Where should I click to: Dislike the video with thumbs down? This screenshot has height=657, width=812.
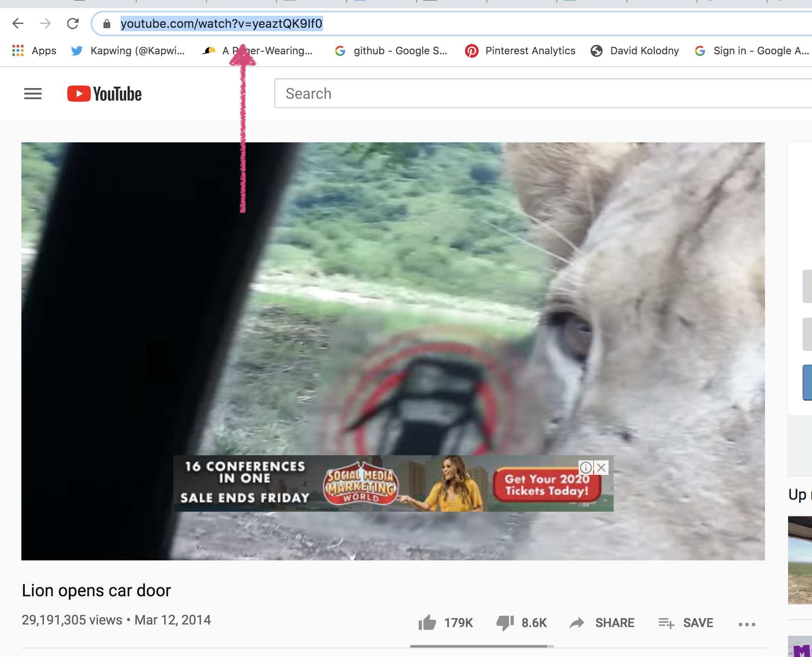coord(506,623)
